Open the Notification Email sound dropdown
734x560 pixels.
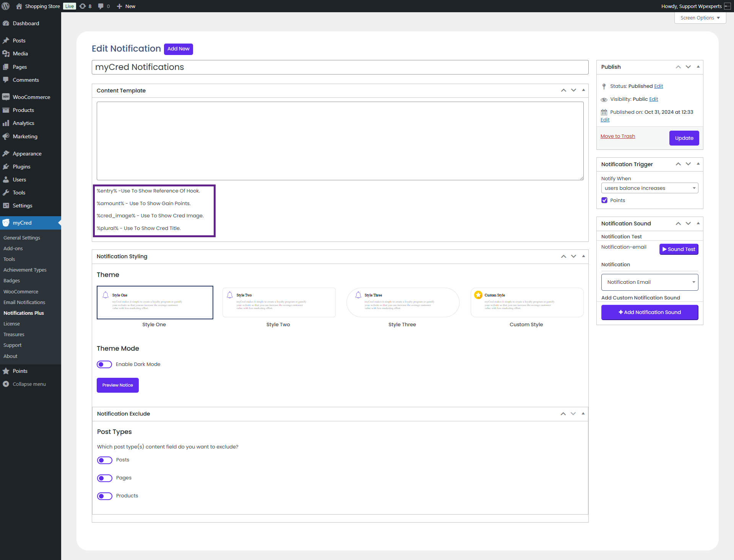click(649, 282)
